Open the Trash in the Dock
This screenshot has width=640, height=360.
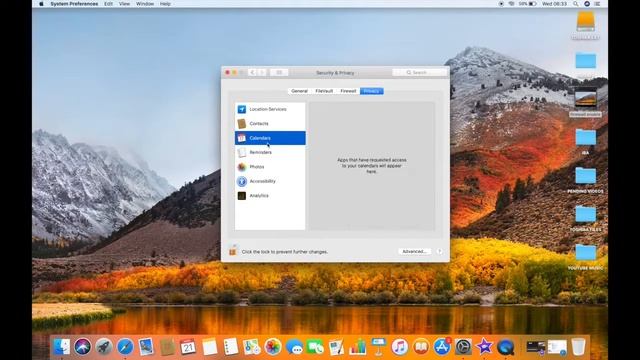point(578,347)
